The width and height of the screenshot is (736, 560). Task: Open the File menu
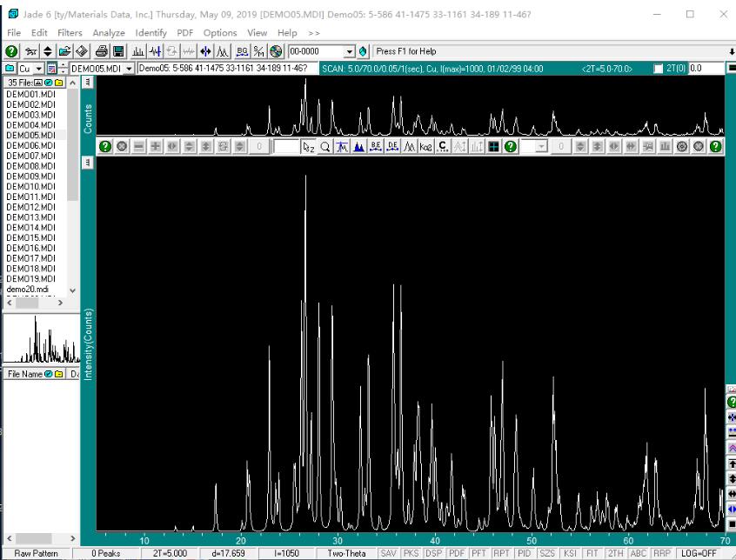coord(14,32)
